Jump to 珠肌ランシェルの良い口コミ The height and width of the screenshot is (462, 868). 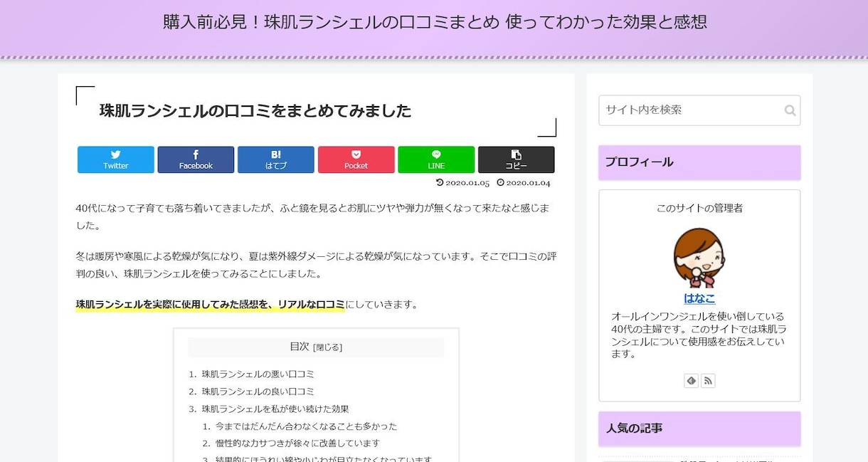point(258,392)
